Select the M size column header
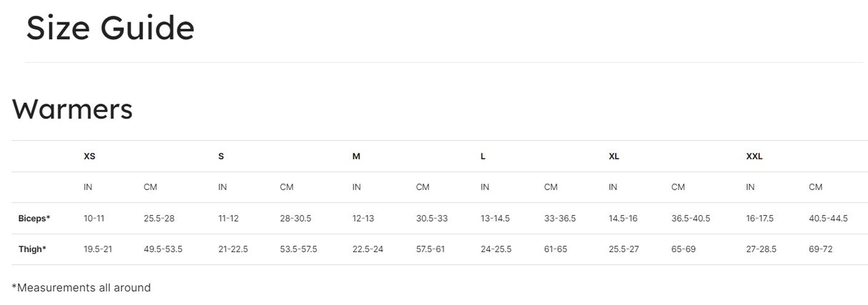Screen dimensions: 868x305 click(356, 156)
